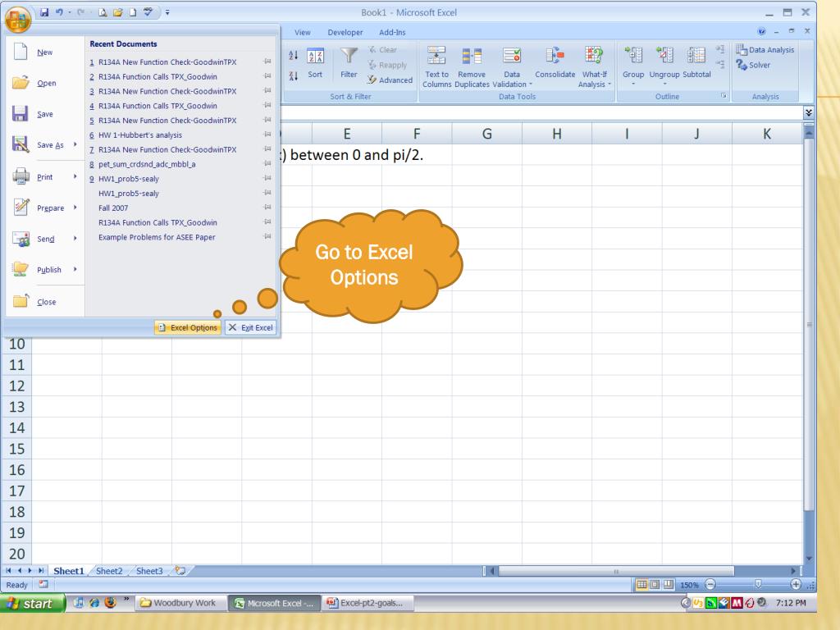Click the Excel Options button

click(188, 328)
